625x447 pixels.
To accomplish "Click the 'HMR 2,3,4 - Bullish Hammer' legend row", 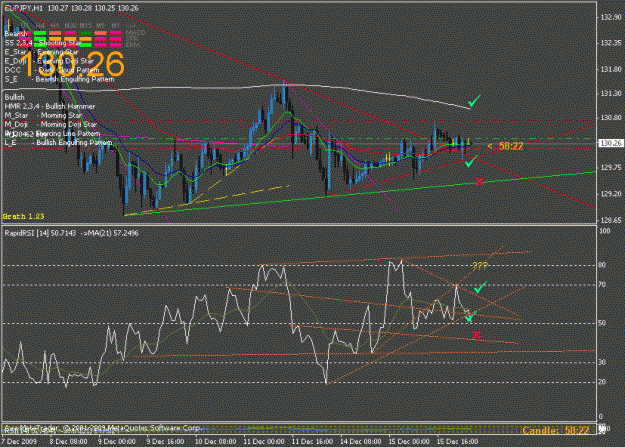I will tap(50, 106).
